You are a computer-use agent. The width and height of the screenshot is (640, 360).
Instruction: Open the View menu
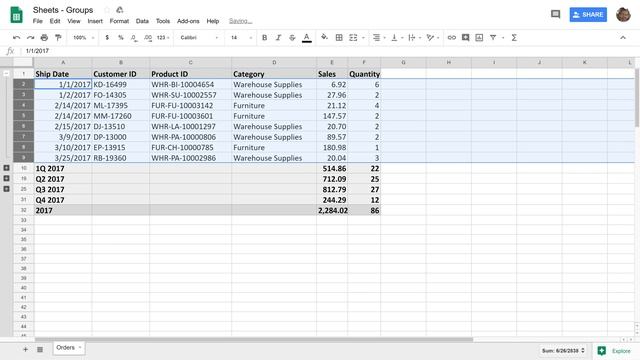click(74, 21)
